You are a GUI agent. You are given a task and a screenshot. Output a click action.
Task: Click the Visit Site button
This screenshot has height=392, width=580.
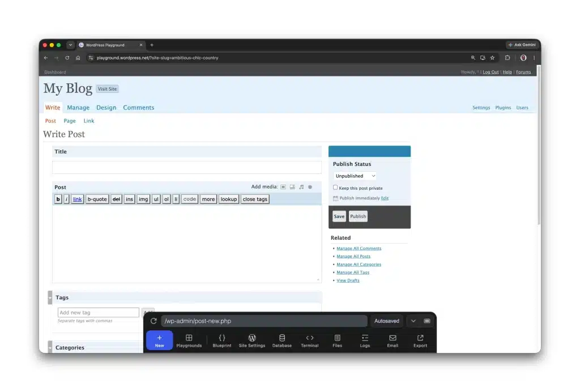point(107,89)
